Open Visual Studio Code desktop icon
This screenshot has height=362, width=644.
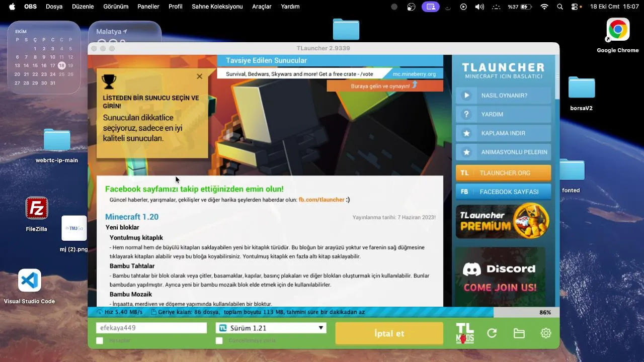(x=30, y=281)
